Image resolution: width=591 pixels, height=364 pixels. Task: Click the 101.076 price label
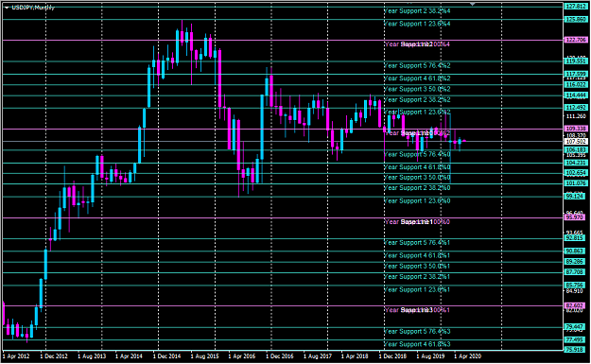point(576,183)
